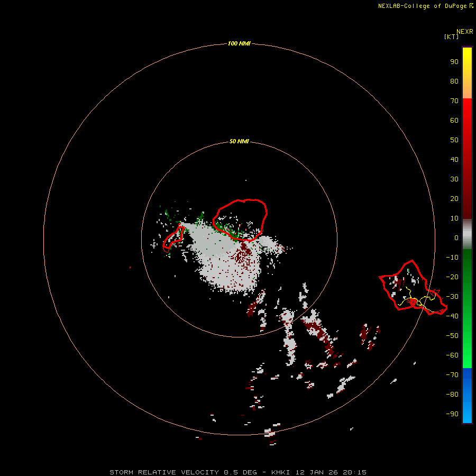The height and width of the screenshot is (476, 476).
Task: Click the 30 value on the velocity scale
Action: [x=454, y=179]
